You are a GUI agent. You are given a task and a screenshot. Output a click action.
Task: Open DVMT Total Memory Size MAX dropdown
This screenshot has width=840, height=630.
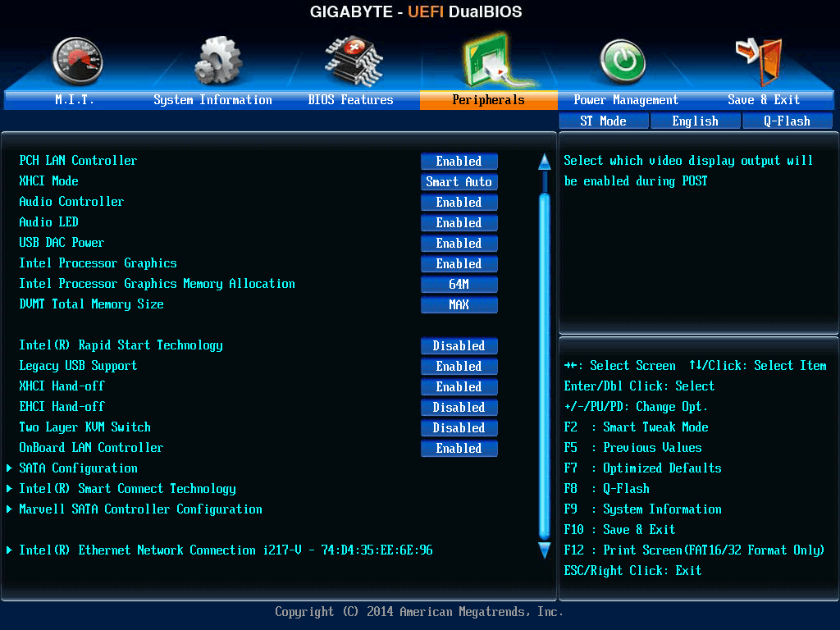[x=459, y=305]
